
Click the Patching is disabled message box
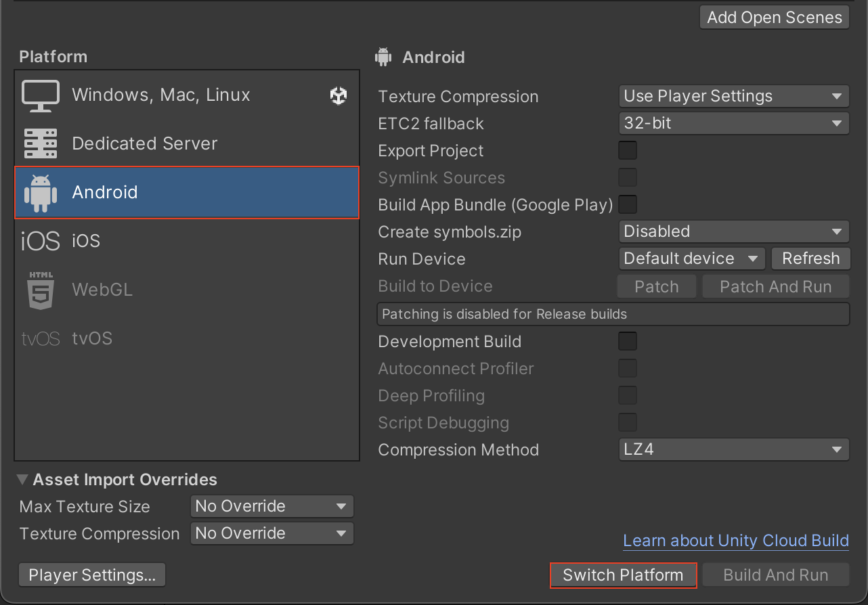pyautogui.click(x=613, y=314)
